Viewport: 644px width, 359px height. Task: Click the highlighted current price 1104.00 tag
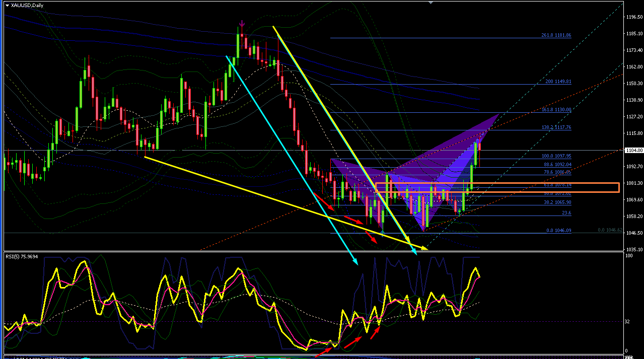(634, 150)
